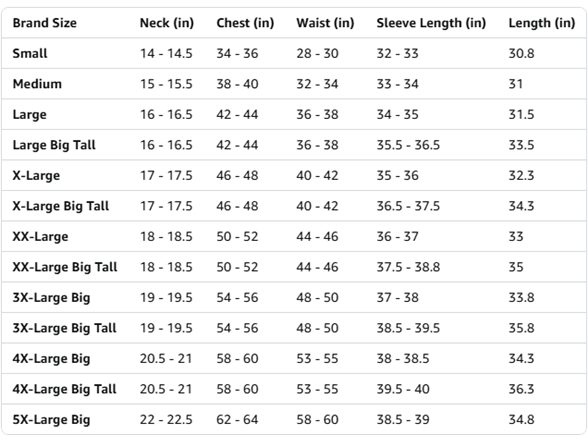
Task: Select the 5X-Large Big row label
Action: pyautogui.click(x=51, y=420)
